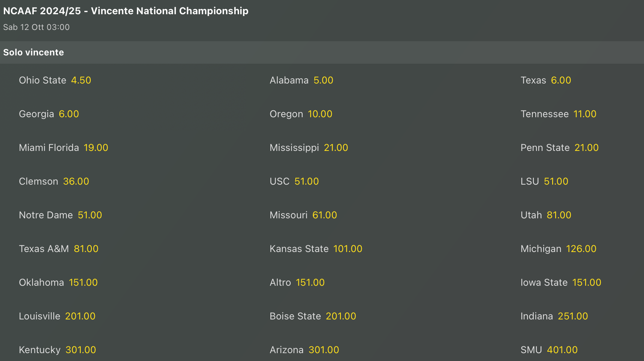
Task: Collapse the Solo vincente market header
Action: 34,52
